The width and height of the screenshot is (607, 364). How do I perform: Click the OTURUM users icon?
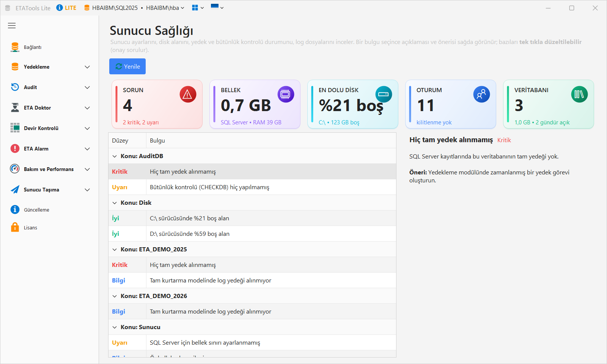coord(481,94)
